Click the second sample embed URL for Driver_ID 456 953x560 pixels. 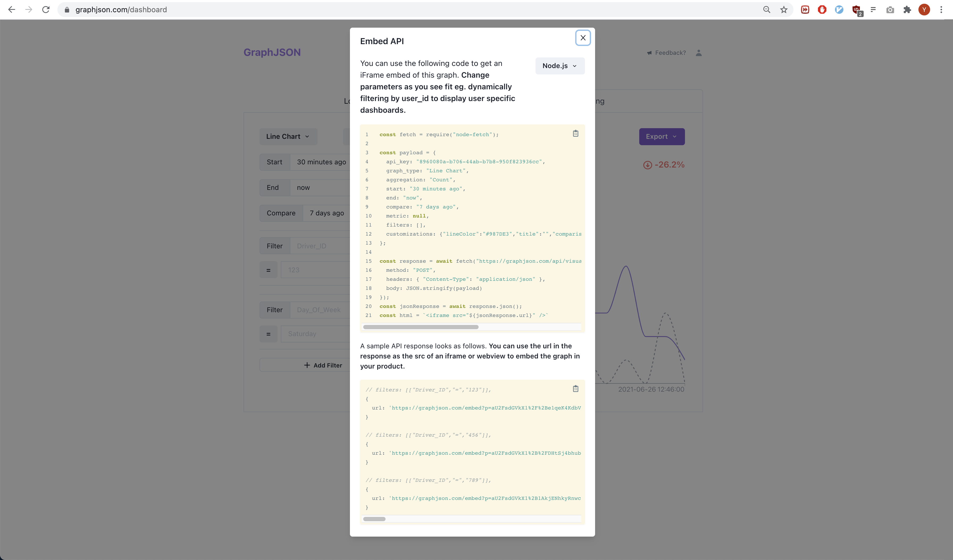click(x=485, y=453)
